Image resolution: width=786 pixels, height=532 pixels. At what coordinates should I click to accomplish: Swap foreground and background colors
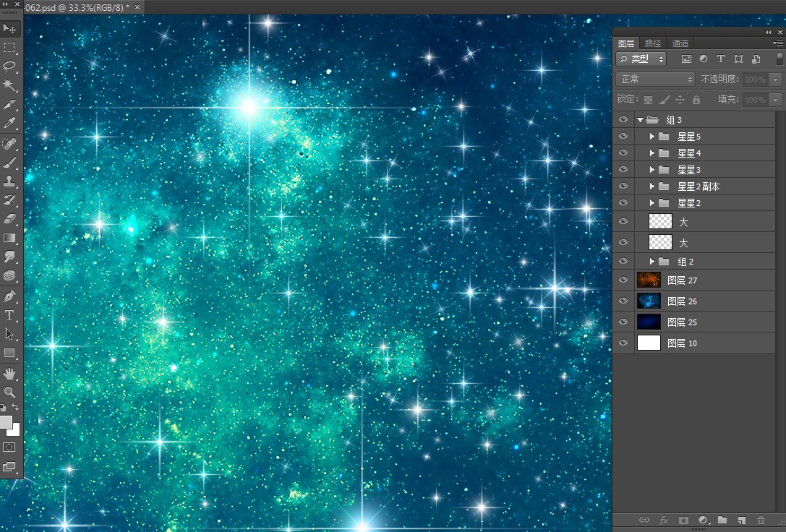(x=15, y=407)
